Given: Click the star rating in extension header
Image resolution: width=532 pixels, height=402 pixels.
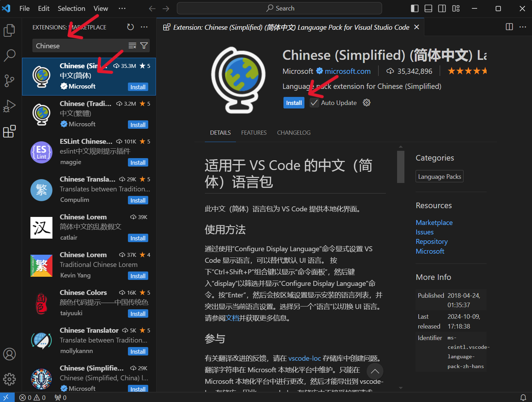Looking at the screenshot, I should [467, 71].
